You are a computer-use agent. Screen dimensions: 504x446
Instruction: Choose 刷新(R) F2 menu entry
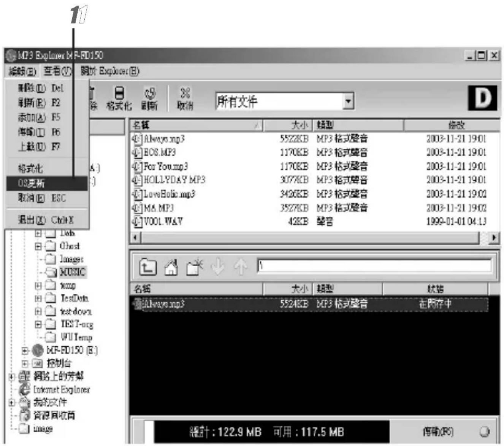point(47,103)
